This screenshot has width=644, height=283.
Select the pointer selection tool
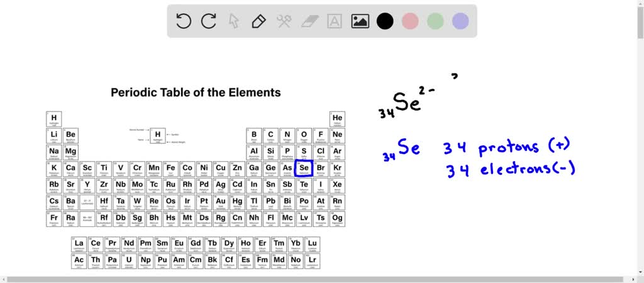[x=234, y=21]
